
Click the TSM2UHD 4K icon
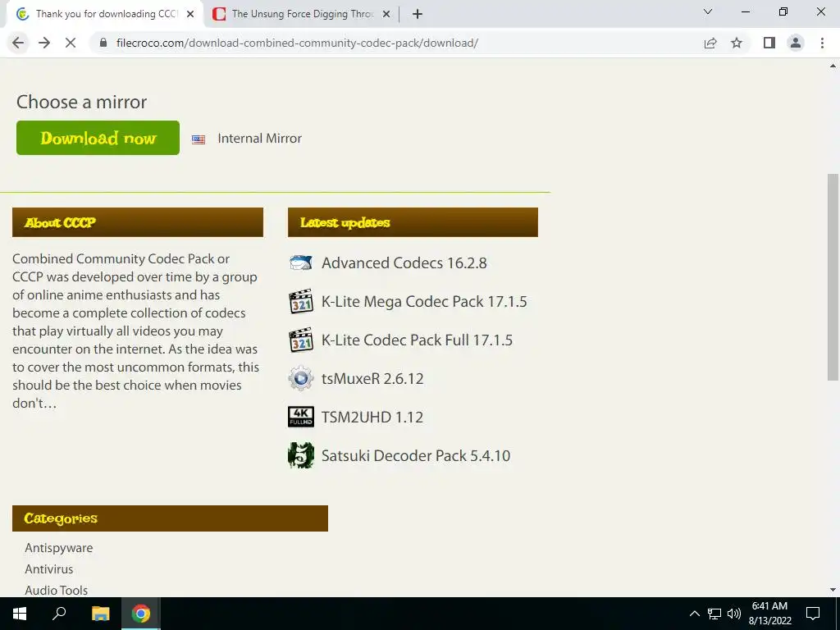[301, 417]
